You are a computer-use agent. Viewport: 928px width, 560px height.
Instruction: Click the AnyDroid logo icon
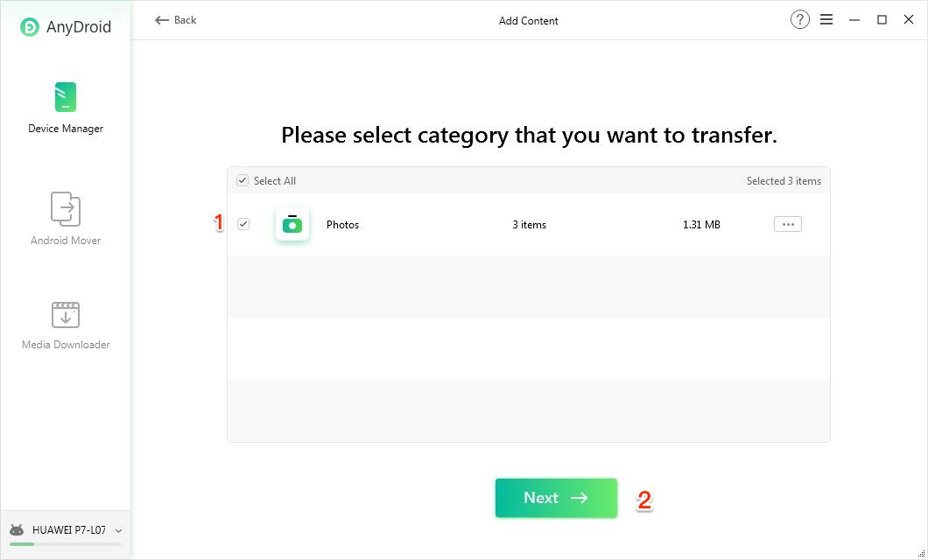[30, 27]
